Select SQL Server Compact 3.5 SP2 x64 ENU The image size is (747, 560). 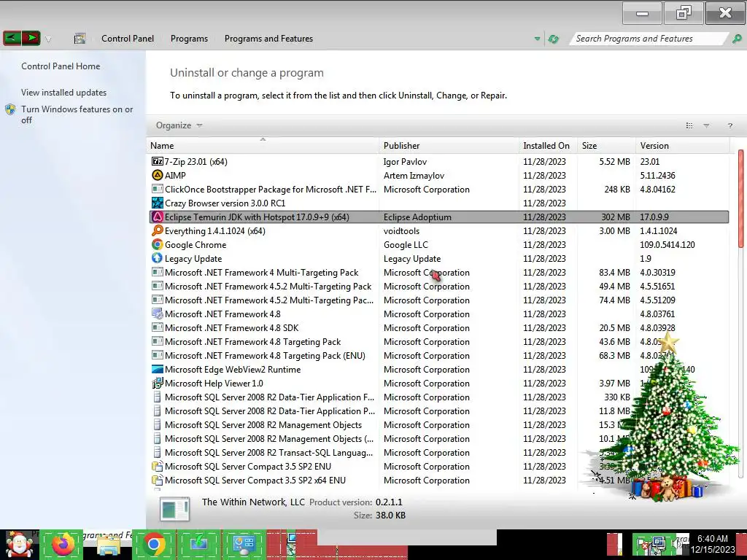[x=438, y=480]
